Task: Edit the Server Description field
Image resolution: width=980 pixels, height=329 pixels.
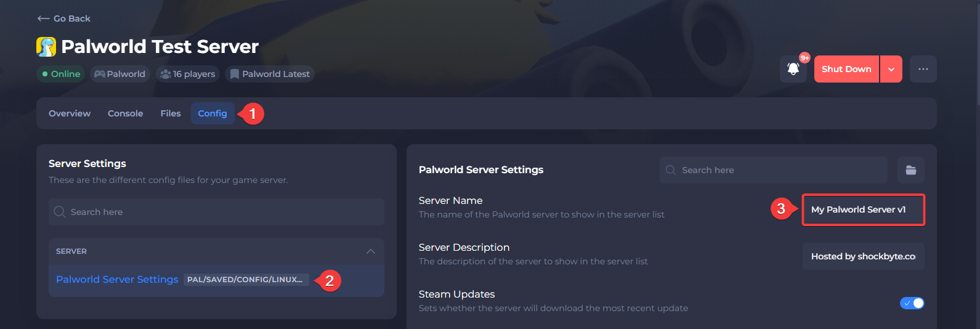Action: pos(862,256)
